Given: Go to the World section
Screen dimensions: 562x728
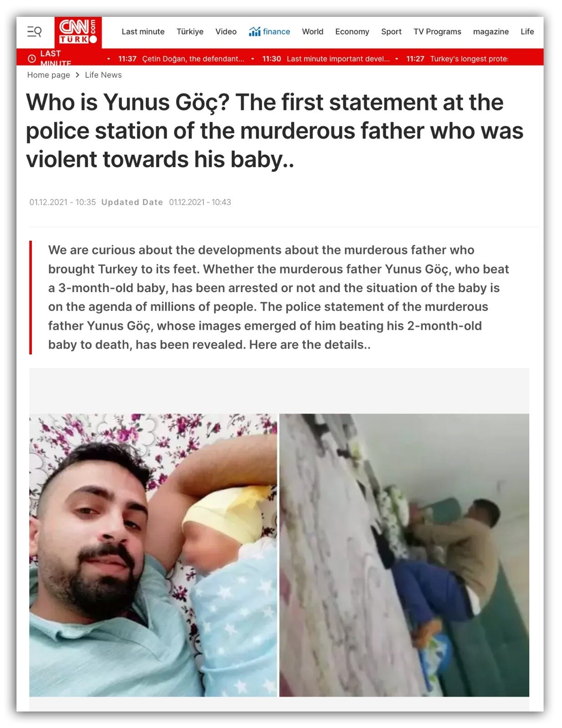Looking at the screenshot, I should [x=313, y=31].
